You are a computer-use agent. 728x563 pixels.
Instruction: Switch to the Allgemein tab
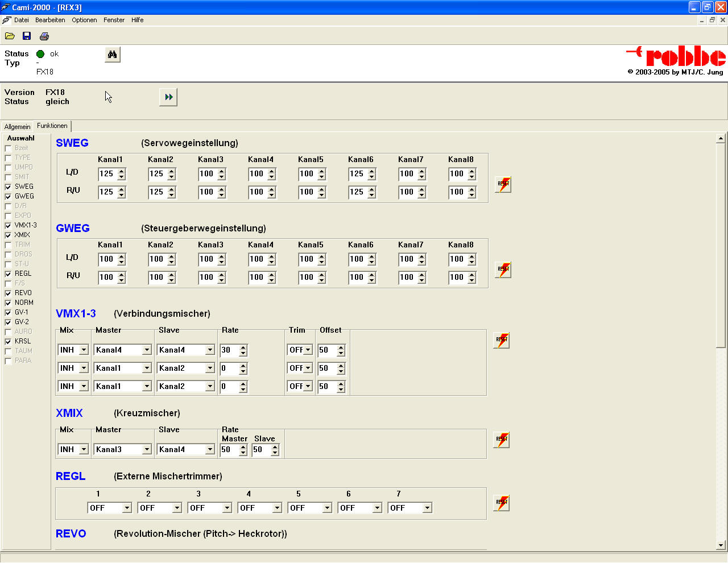(x=17, y=126)
